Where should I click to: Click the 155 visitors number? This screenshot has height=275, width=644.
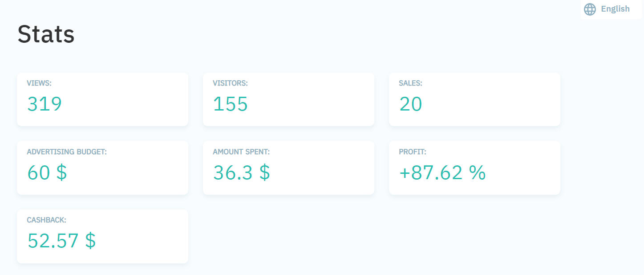(x=231, y=104)
